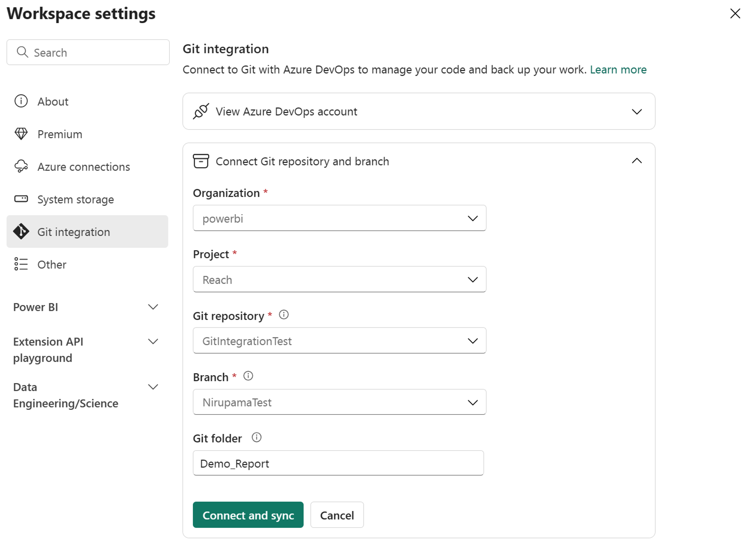Viewport: 745px width, 560px height.
Task: Open the Organization dropdown showing powerbi
Action: (339, 218)
